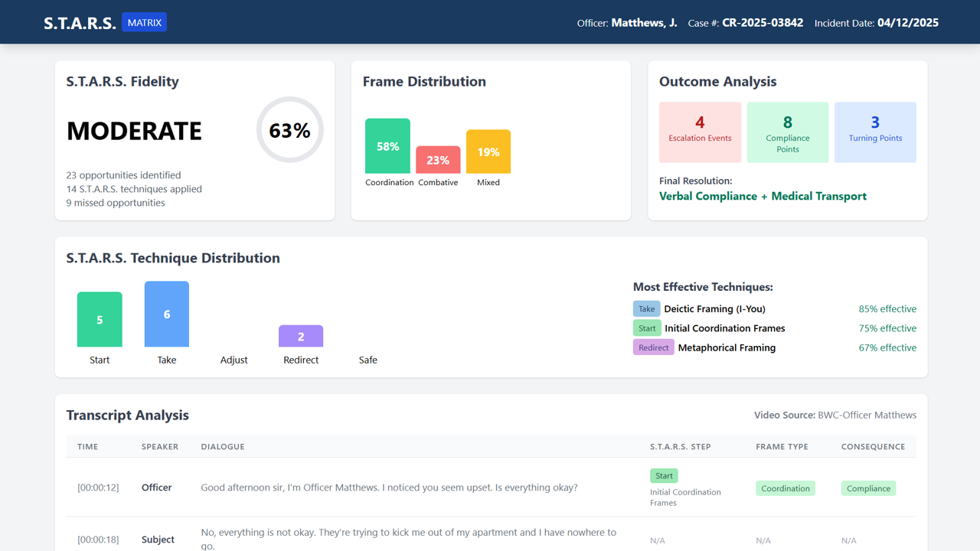Select the Turning Points card
Image resolution: width=980 pixels, height=551 pixels.
click(875, 132)
